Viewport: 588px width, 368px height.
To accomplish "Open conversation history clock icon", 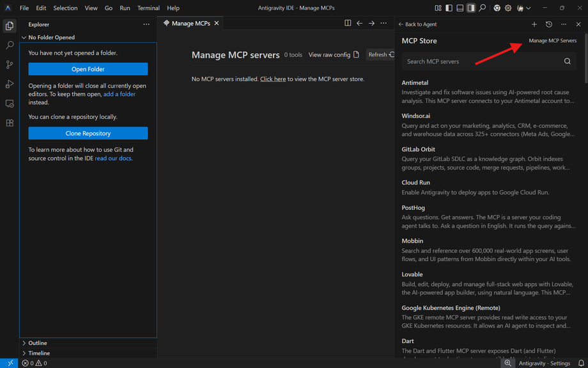I will (549, 24).
